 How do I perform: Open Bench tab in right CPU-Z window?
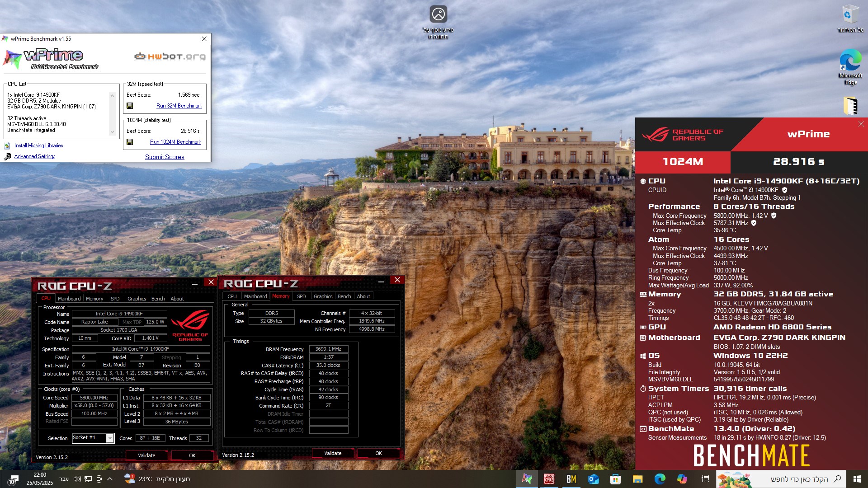click(344, 296)
